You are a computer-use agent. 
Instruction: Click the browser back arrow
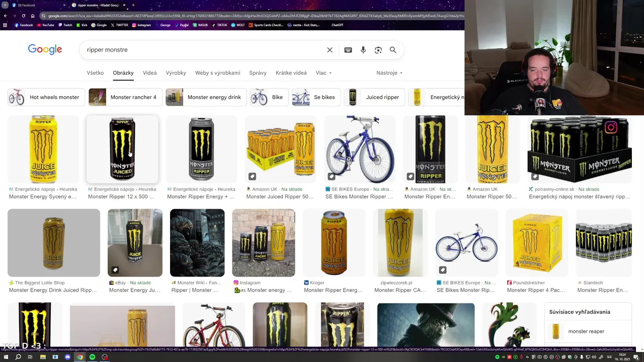click(6, 16)
